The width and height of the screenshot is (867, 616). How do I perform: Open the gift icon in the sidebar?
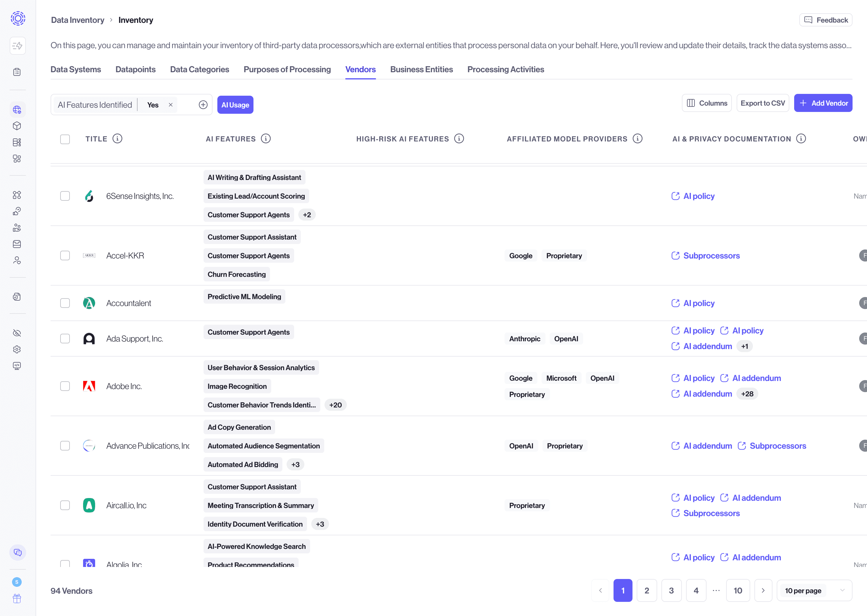[17, 599]
